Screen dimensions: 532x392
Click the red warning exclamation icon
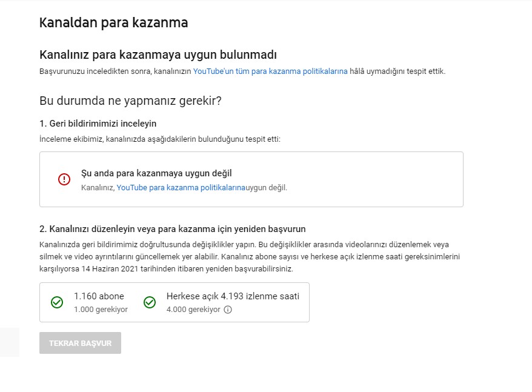[x=64, y=179]
